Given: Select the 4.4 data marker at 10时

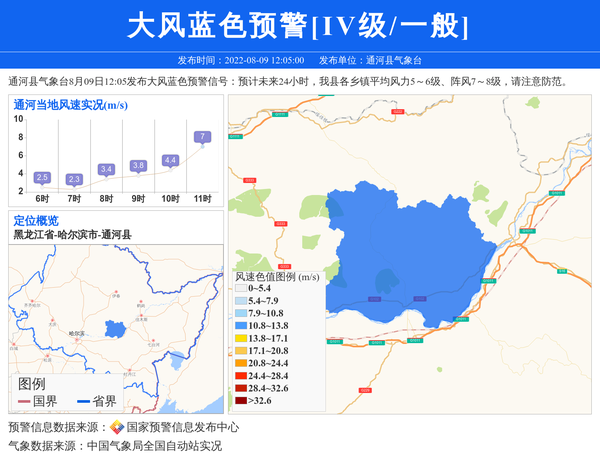Looking at the screenshot, I should [x=170, y=160].
